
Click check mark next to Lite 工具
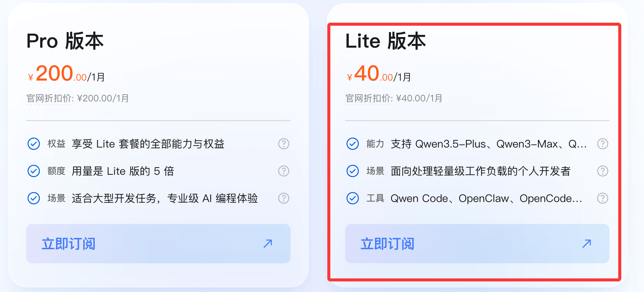click(x=353, y=198)
